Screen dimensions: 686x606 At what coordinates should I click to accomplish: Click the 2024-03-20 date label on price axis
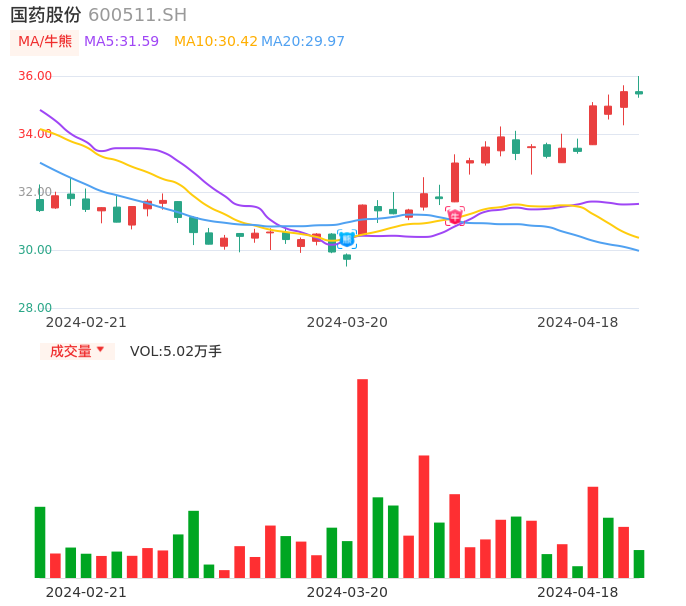coord(347,322)
